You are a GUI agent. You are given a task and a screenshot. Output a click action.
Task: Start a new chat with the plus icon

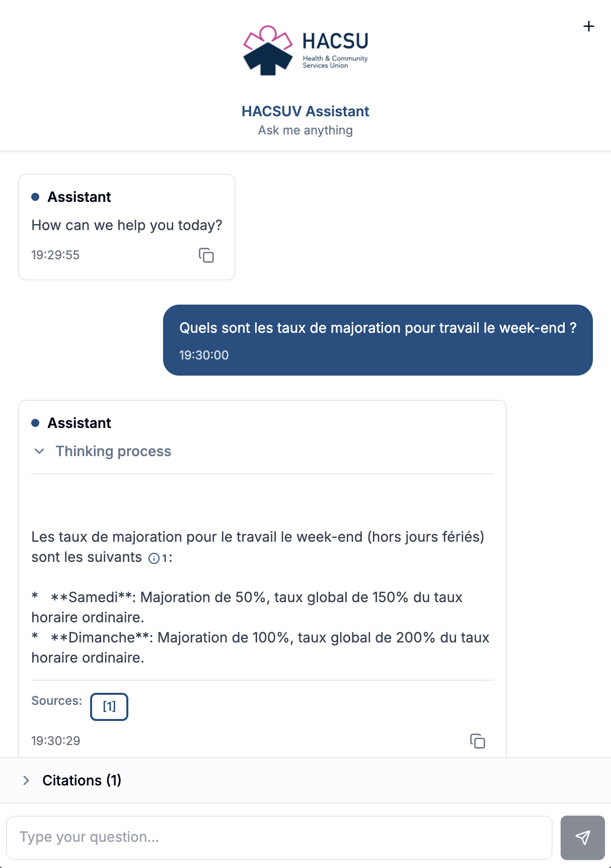(589, 27)
